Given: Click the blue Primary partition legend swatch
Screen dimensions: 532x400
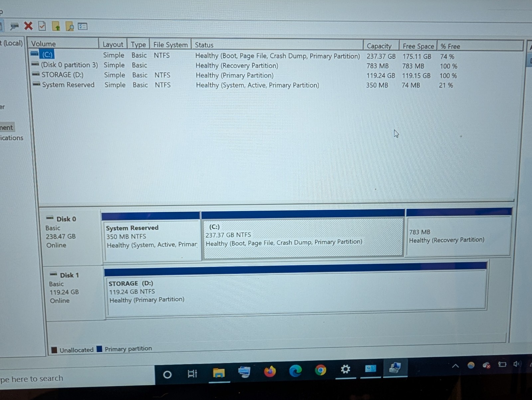Looking at the screenshot, I should [x=99, y=349].
